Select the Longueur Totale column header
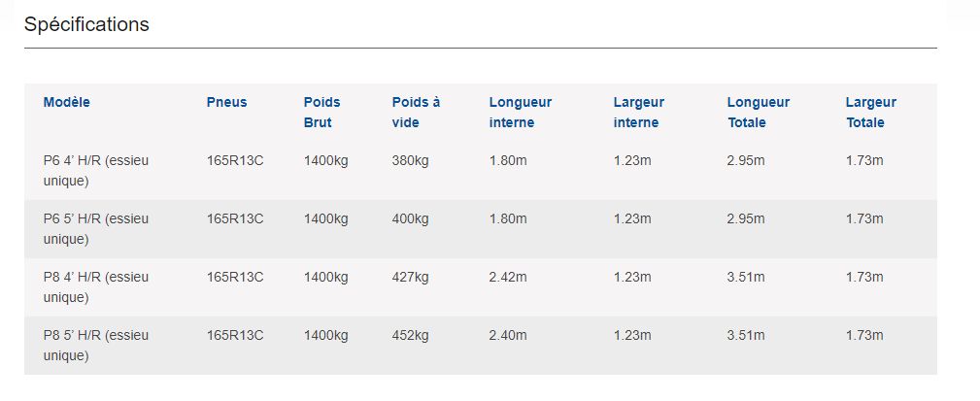Image resolution: width=980 pixels, height=401 pixels. 758,112
